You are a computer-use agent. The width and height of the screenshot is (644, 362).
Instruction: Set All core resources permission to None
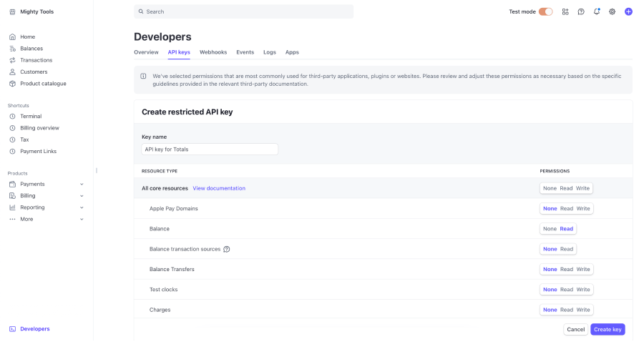point(550,188)
